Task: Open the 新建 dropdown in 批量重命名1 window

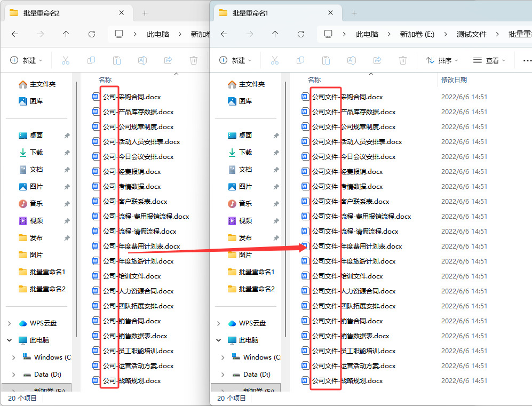Action: tap(235, 60)
